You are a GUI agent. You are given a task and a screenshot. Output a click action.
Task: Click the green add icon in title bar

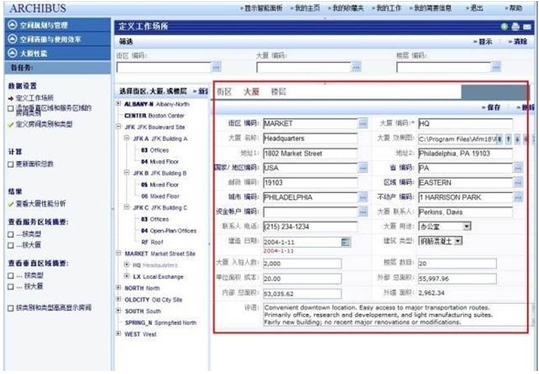pyautogui.click(x=504, y=26)
